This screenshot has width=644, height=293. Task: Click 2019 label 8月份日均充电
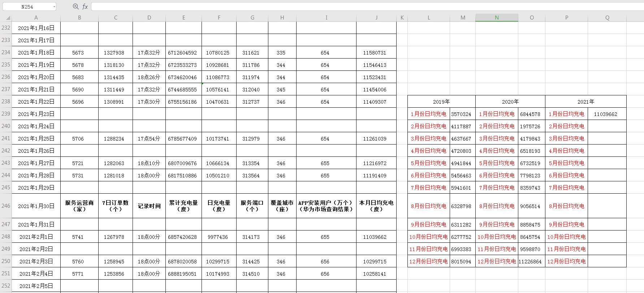(x=428, y=206)
